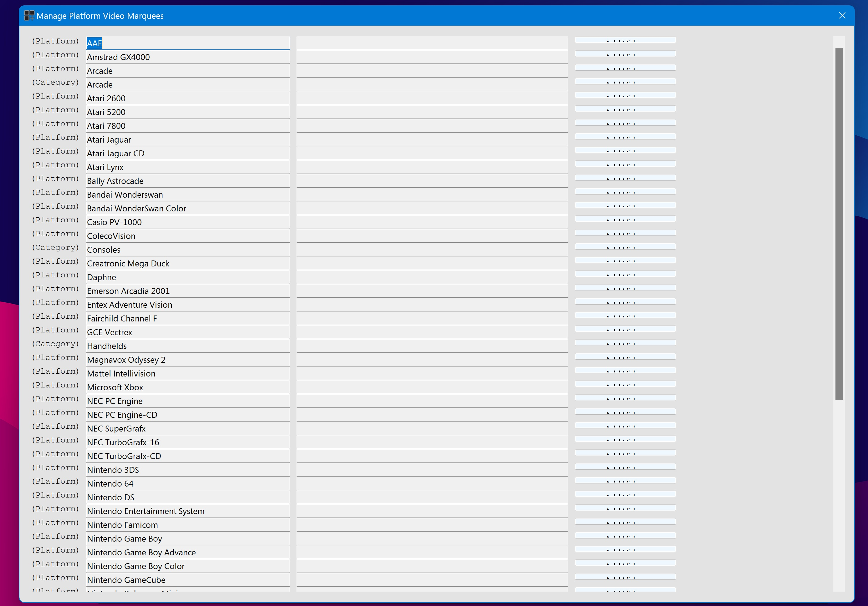868x606 pixels.
Task: Select the Nintendo Game Boy Advance name field
Action: point(188,552)
